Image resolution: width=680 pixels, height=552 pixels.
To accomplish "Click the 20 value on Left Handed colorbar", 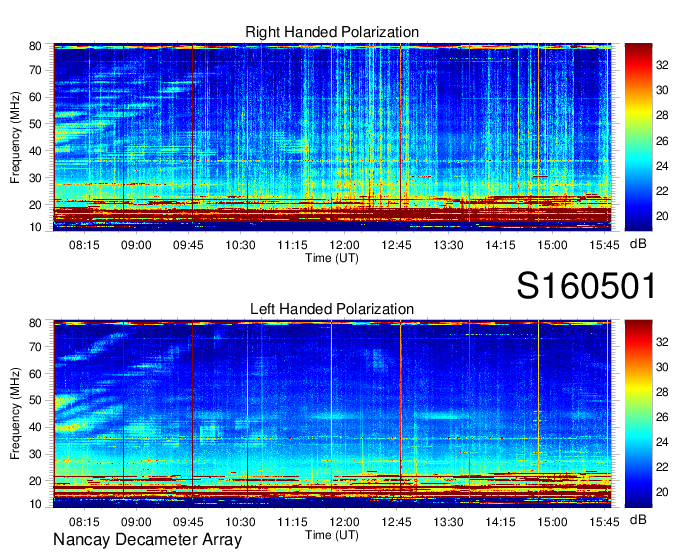I will (662, 492).
